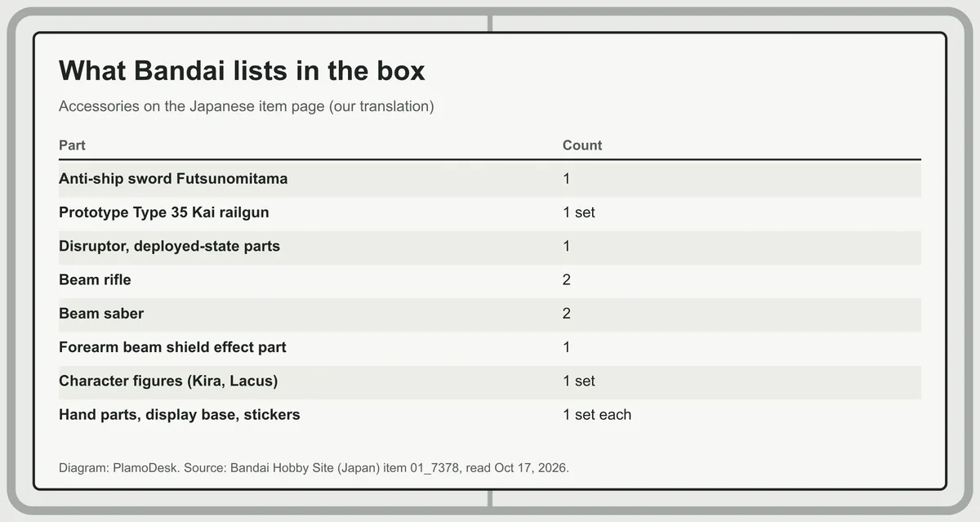
Task: Select the 'Disruptor, deployed-state parts' cell
Action: pos(169,246)
